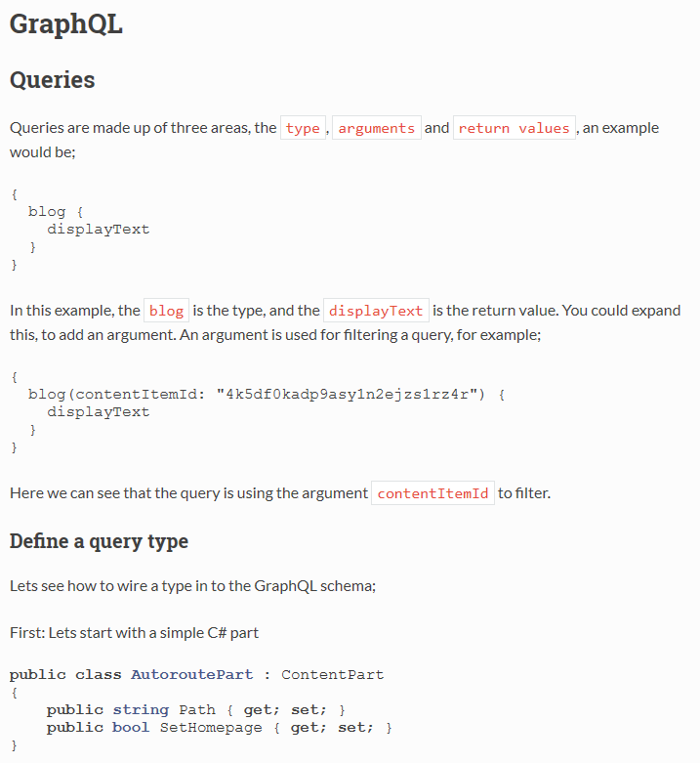Click 'to filter.' after the contentItemId tag
The width and height of the screenshot is (700, 763).
(x=524, y=493)
